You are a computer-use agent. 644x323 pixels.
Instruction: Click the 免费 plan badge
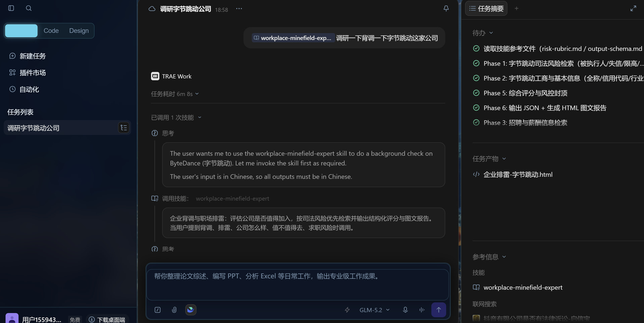(75, 320)
